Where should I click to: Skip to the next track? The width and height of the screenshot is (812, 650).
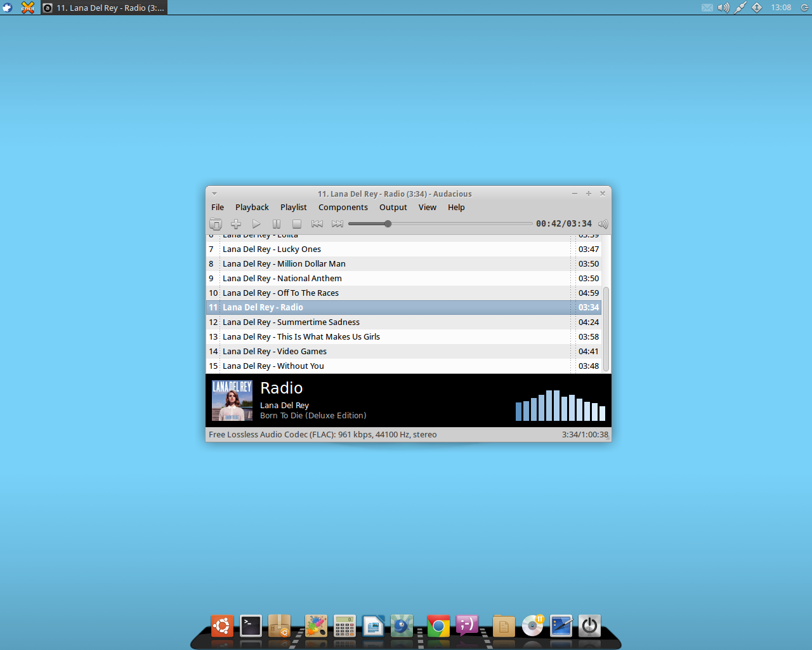click(x=337, y=224)
